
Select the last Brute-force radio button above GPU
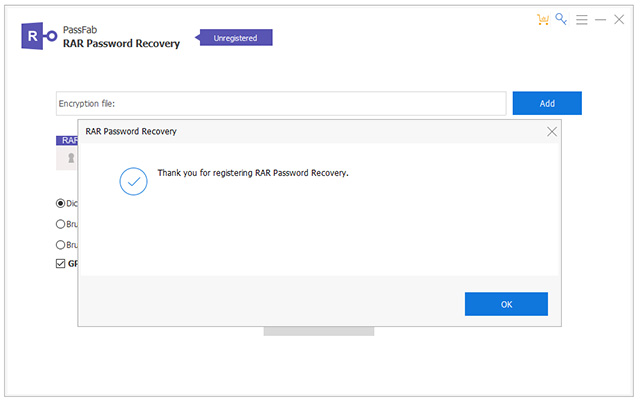tap(60, 245)
